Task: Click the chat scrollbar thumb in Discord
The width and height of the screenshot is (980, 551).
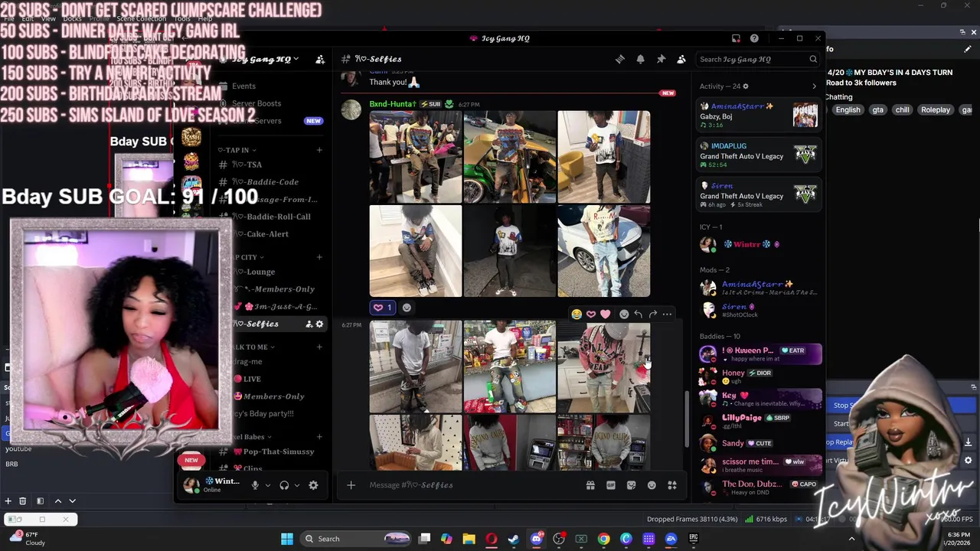Action: 686,418
